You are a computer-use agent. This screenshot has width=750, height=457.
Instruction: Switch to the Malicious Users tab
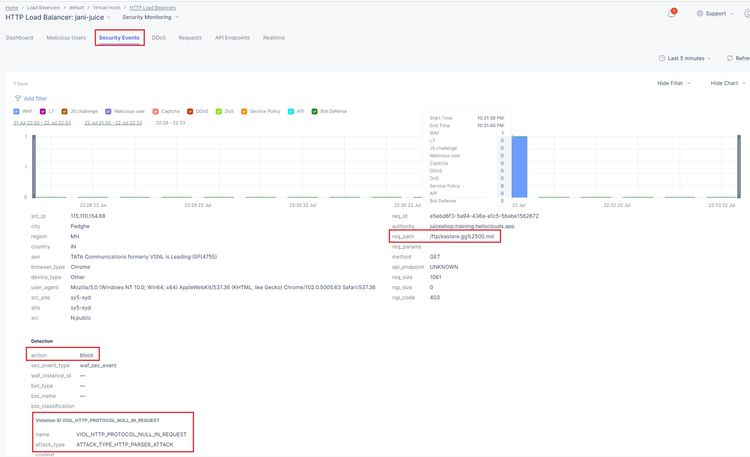[x=65, y=37]
